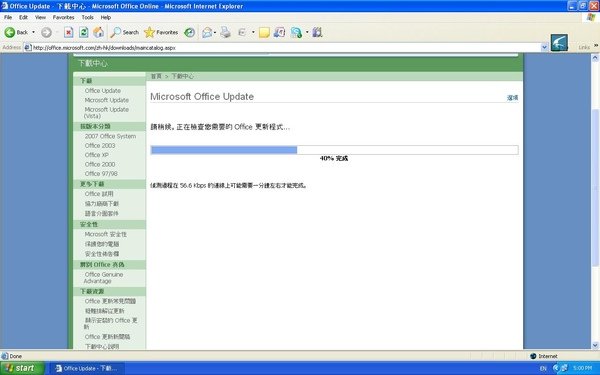Select the Office Update taskbar button
Screen dimensions: 600x375
[86, 368]
